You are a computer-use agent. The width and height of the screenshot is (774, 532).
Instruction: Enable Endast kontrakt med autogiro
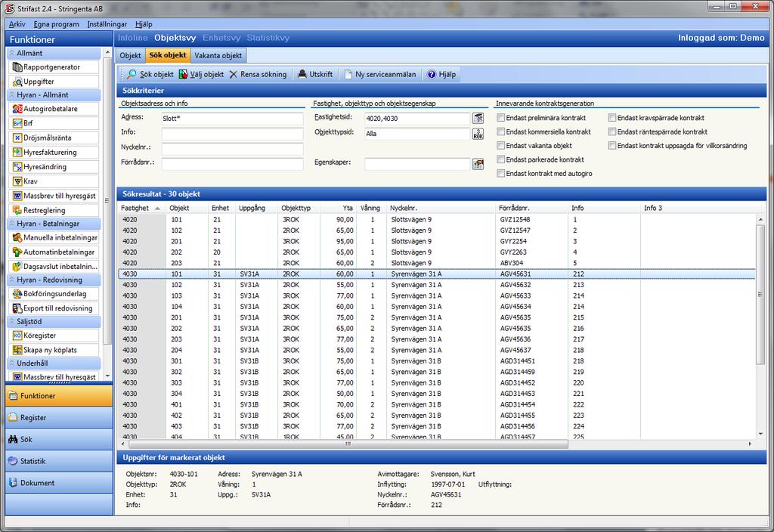[x=501, y=173]
